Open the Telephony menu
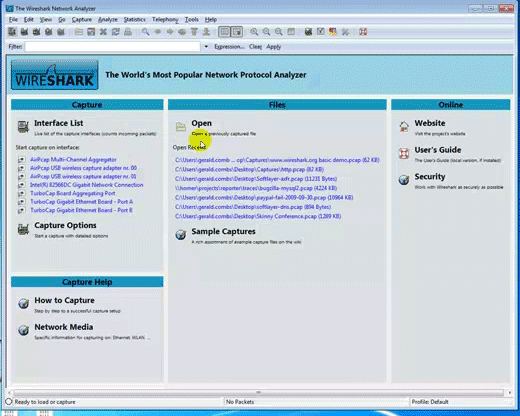 (165, 19)
